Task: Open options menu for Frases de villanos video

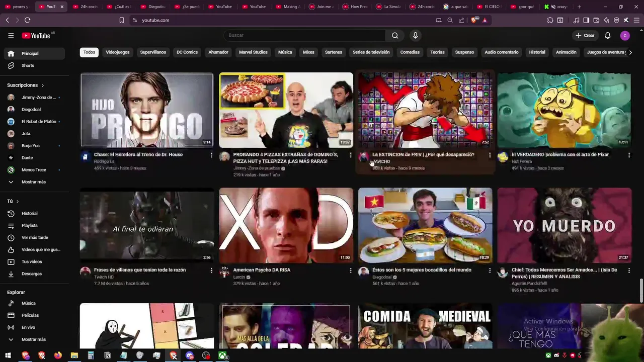Action: pos(211,270)
